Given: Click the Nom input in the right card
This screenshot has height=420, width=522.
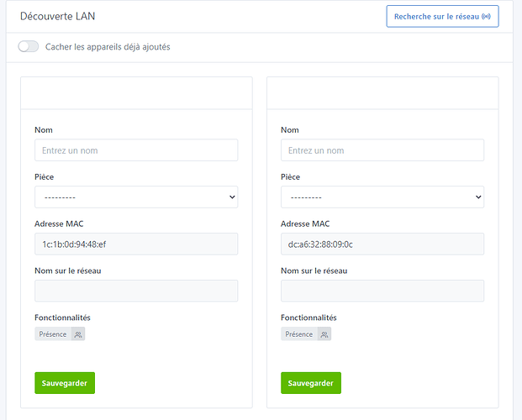Looking at the screenshot, I should pyautogui.click(x=382, y=150).
